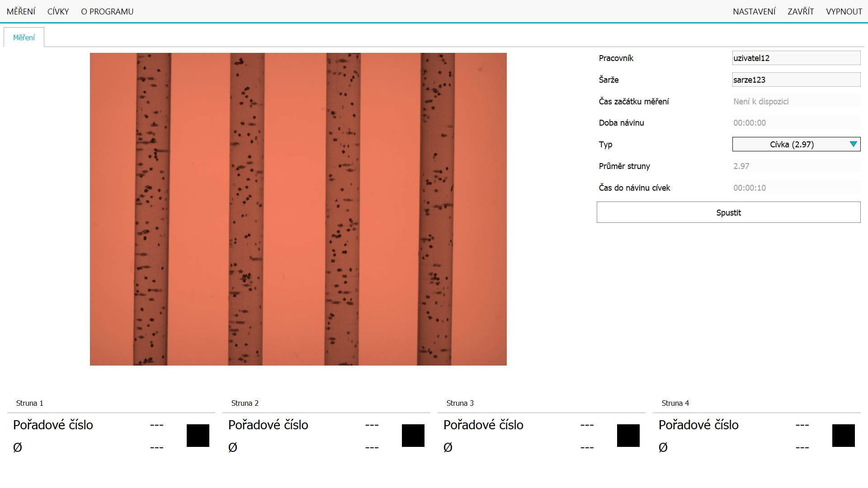
Task: Open the CÍVKY menu
Action: click(x=58, y=11)
